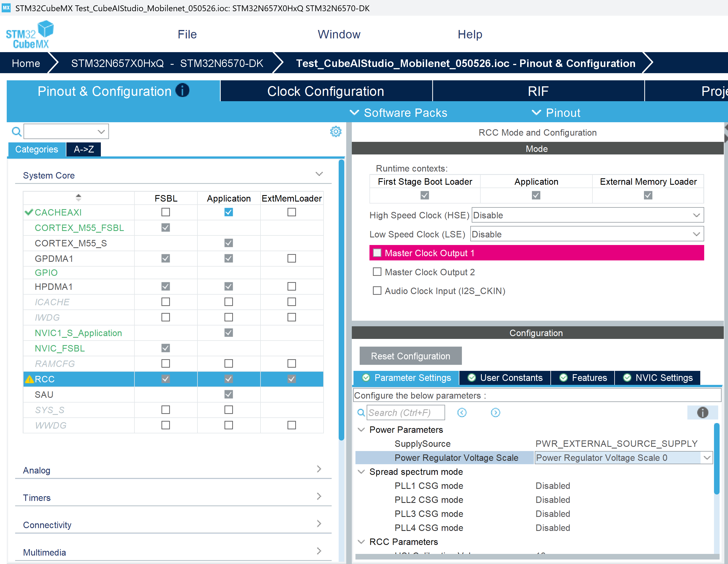The width and height of the screenshot is (728, 564).
Task: Click the CACHEAXI green checkmark icon
Action: (29, 212)
